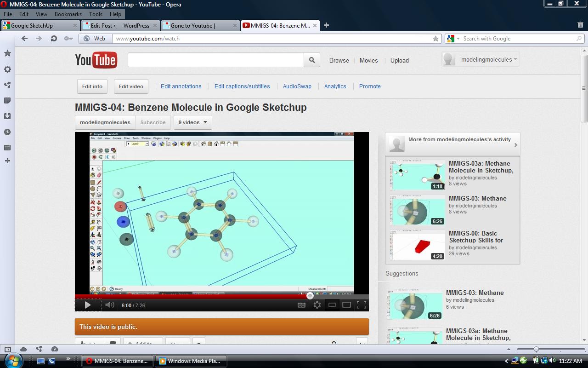Image resolution: width=588 pixels, height=368 pixels.
Task: Toggle closed captions on the video
Action: click(x=301, y=305)
